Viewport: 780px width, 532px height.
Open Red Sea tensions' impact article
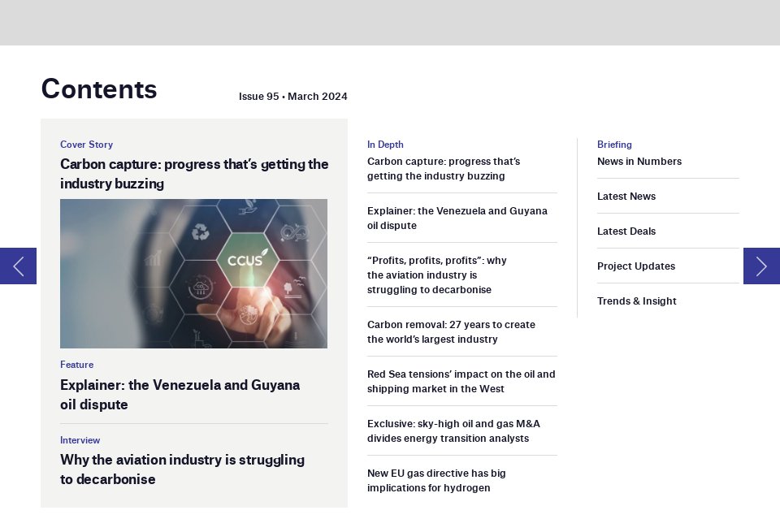461,382
